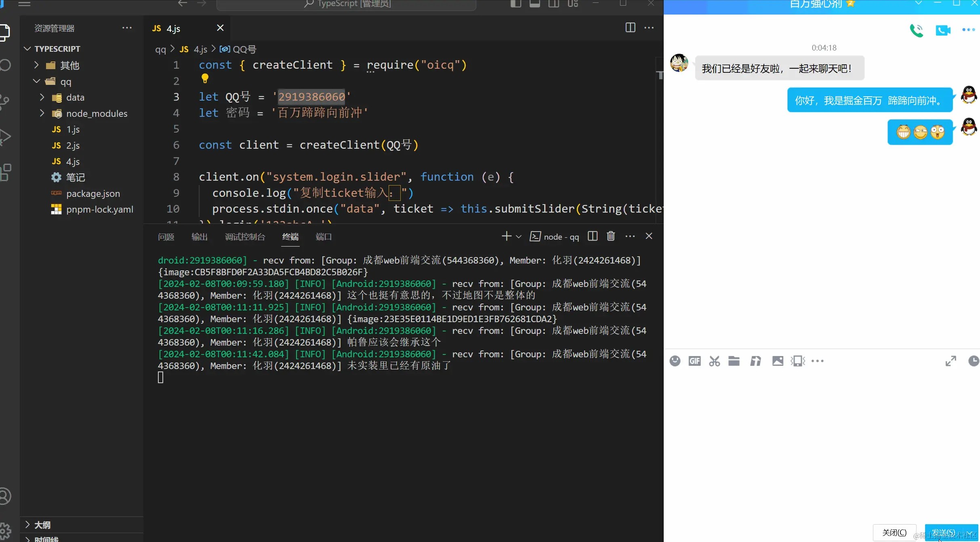This screenshot has width=980, height=542.
Task: Open the new terminal launch profile dropdown
Action: pyautogui.click(x=519, y=237)
